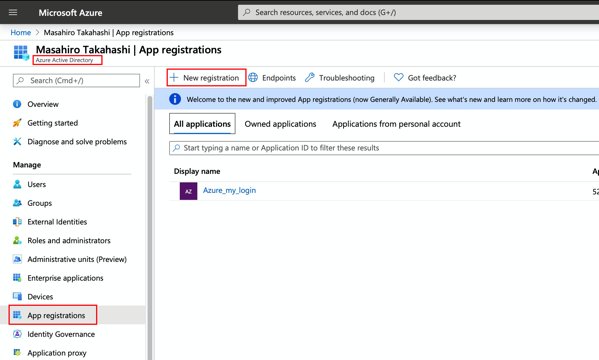Go to the Home breadcrumb
This screenshot has width=599, height=360.
[21, 32]
